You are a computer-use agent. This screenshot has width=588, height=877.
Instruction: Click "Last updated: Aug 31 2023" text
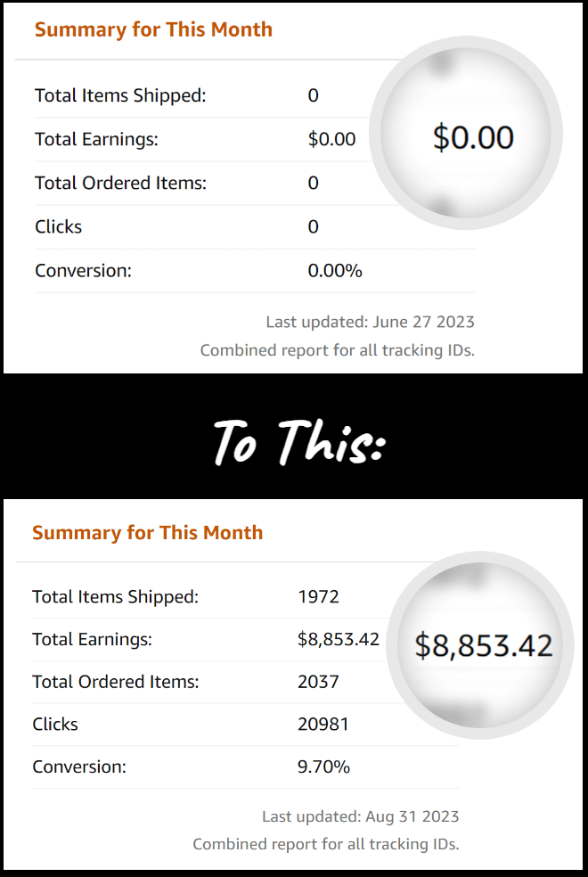click(360, 816)
